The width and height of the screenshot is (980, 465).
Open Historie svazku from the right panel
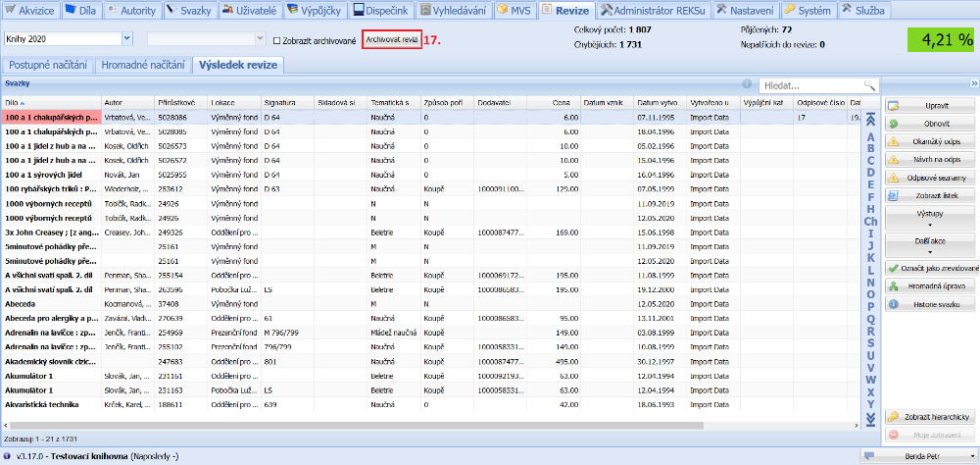coord(930,304)
